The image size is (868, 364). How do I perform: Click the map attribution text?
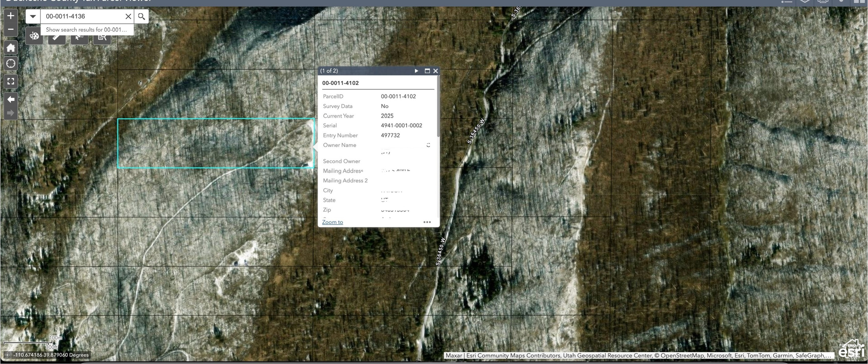639,356
